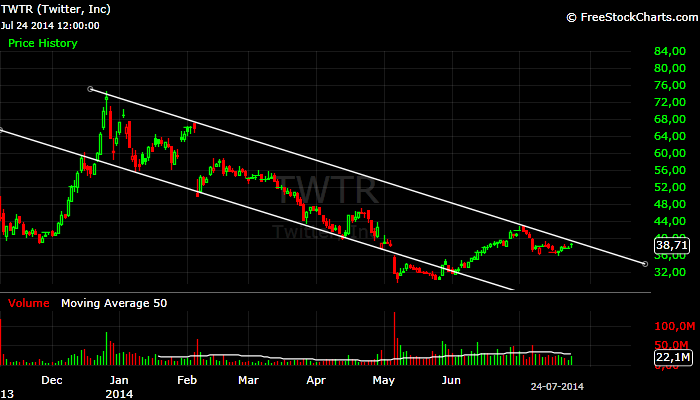Click the Mar month label on time axis
This screenshot has width=700, height=400.
pyautogui.click(x=248, y=380)
